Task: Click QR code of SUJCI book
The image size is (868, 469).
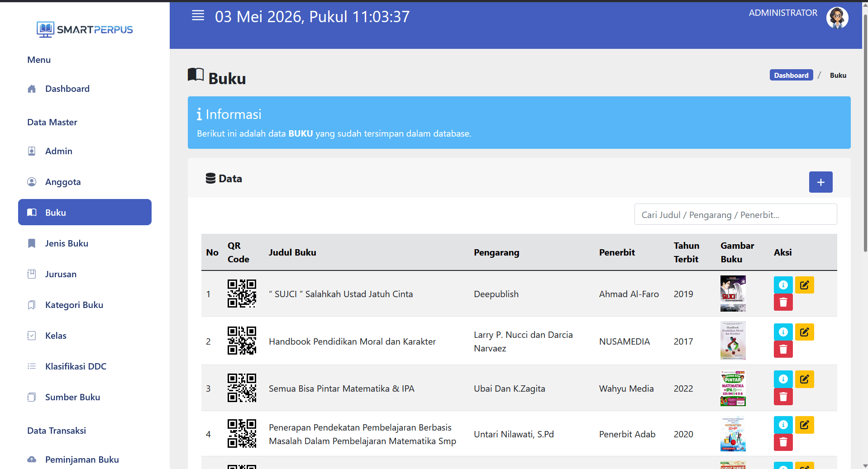Action: click(x=242, y=294)
